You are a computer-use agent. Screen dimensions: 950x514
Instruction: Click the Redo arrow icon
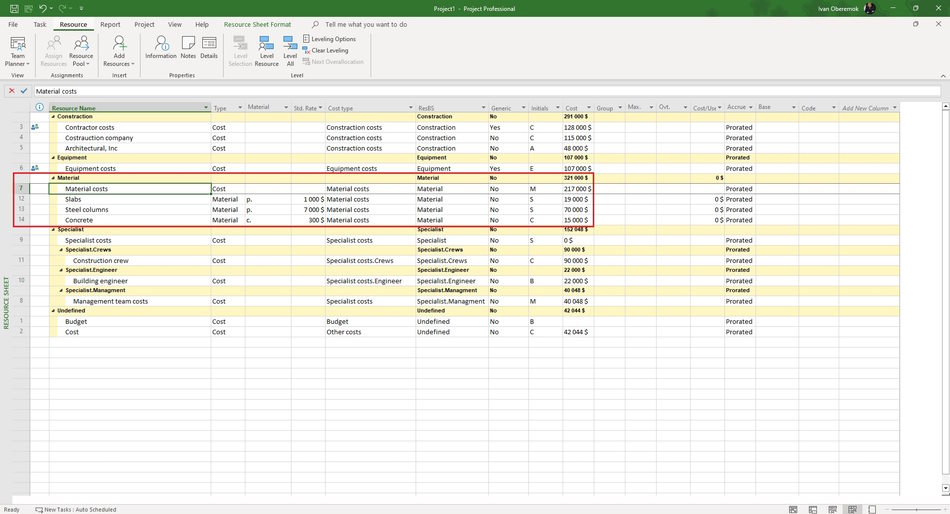(x=62, y=8)
